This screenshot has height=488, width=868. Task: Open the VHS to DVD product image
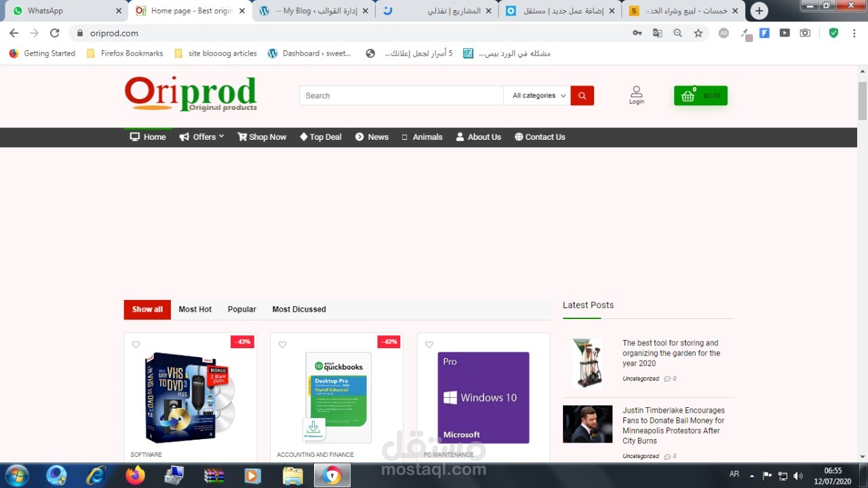coord(191,398)
